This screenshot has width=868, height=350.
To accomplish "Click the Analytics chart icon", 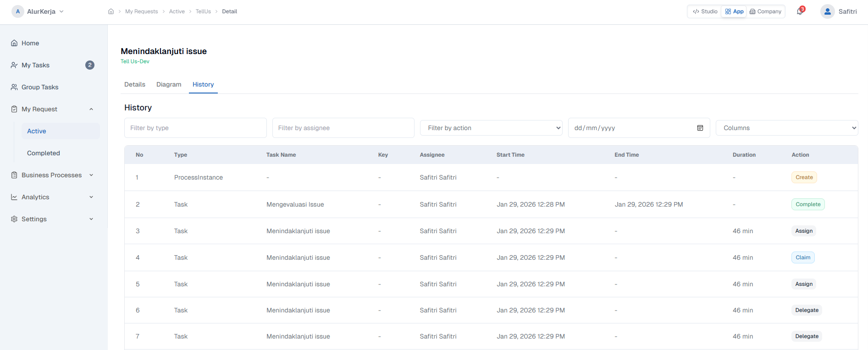I will pos(14,197).
